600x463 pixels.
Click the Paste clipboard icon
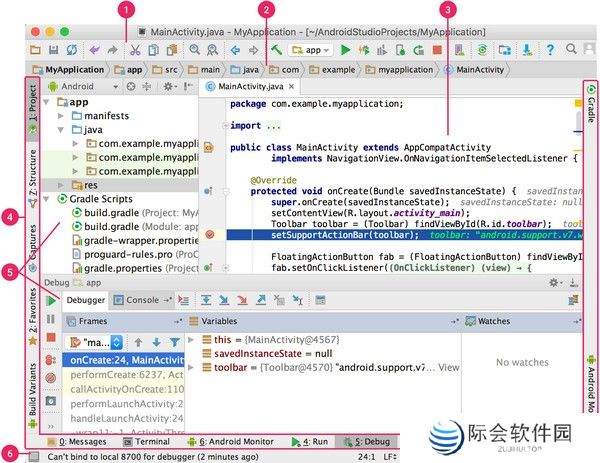pos(172,50)
